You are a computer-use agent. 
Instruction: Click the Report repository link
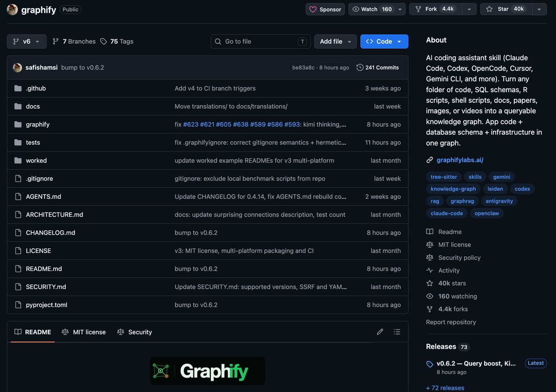451,322
